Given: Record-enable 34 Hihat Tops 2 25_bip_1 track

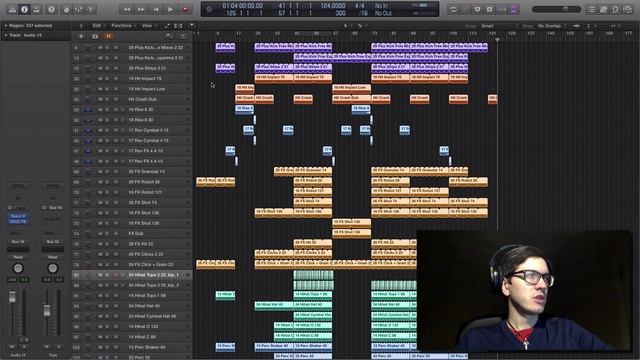Looking at the screenshot, I should [116, 275].
